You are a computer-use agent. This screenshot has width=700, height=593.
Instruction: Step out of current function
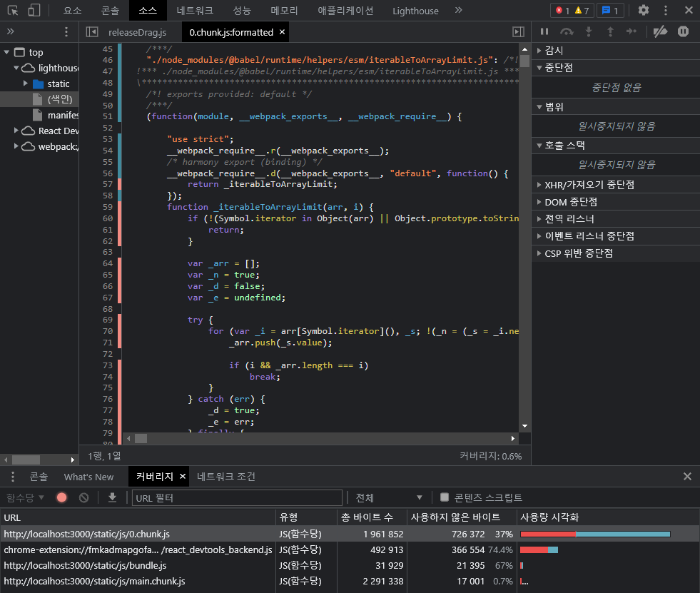tap(610, 31)
